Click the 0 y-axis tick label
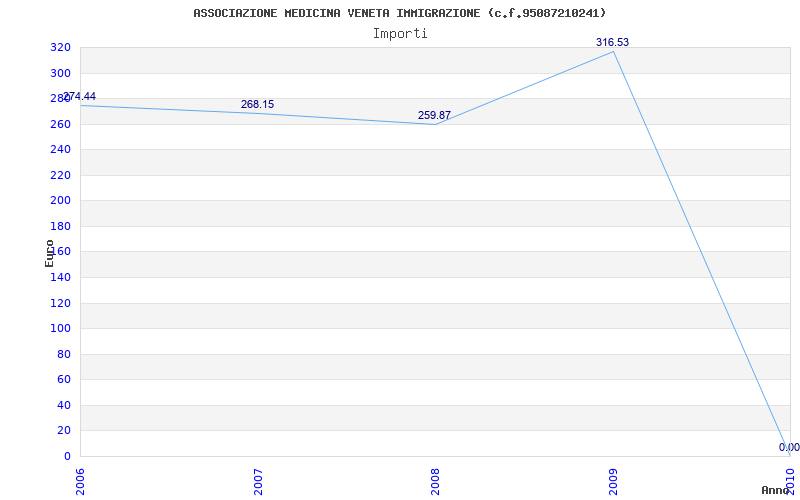The image size is (800, 500). (x=67, y=457)
